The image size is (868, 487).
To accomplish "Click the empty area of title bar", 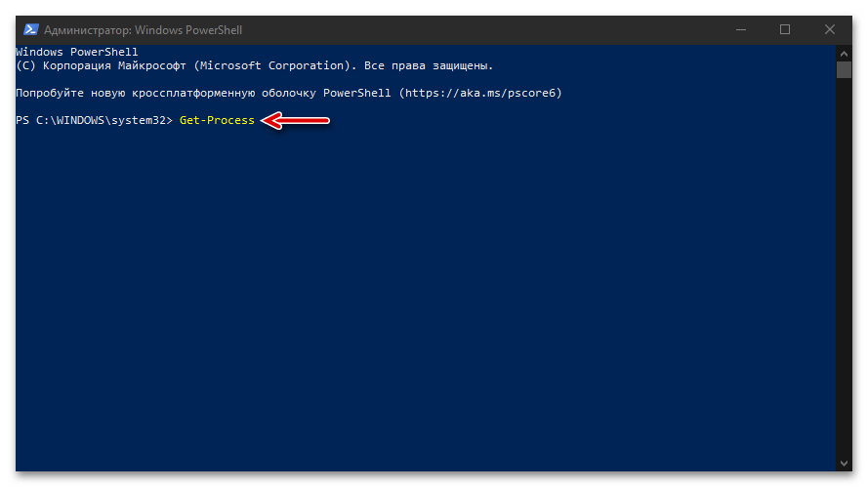I will pos(488,29).
